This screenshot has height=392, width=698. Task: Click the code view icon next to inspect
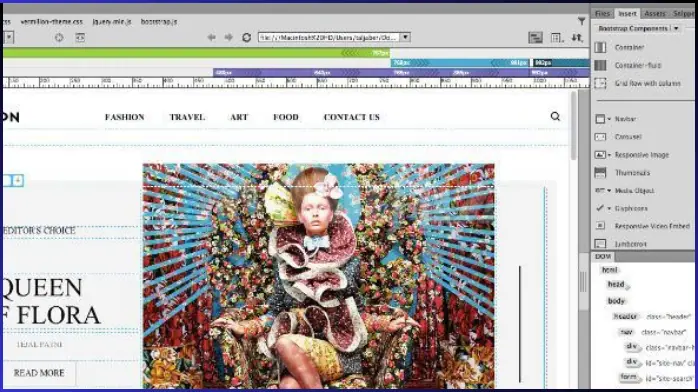[x=80, y=38]
